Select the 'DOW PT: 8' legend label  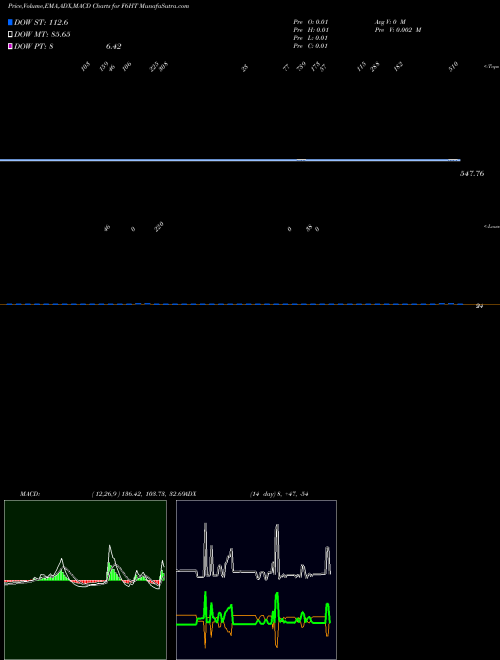tap(34, 46)
